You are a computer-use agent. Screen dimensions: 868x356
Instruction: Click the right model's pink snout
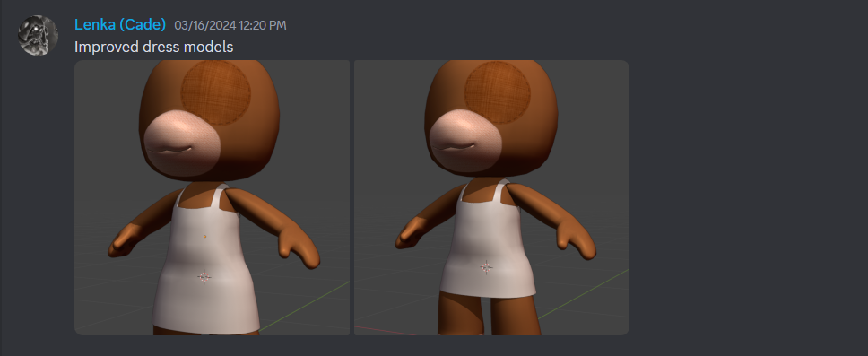[x=466, y=141]
